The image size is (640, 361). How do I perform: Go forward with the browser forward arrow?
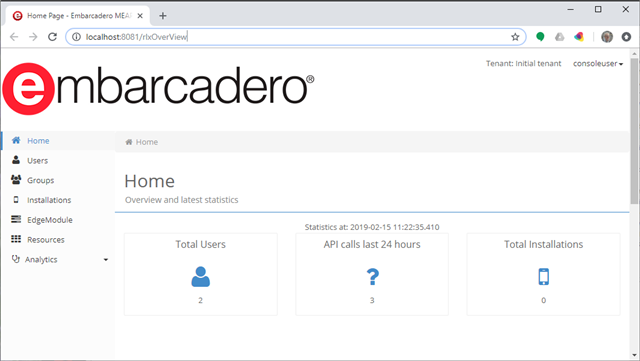click(x=33, y=37)
